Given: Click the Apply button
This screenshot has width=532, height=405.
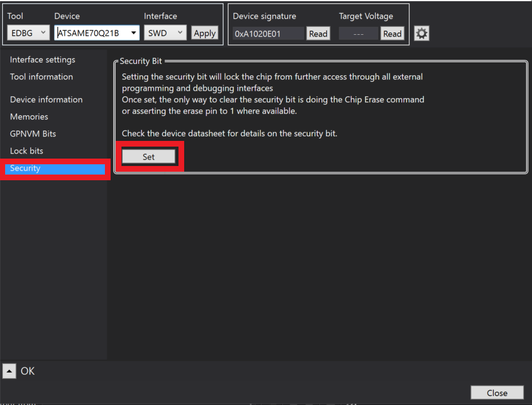Looking at the screenshot, I should tap(205, 33).
